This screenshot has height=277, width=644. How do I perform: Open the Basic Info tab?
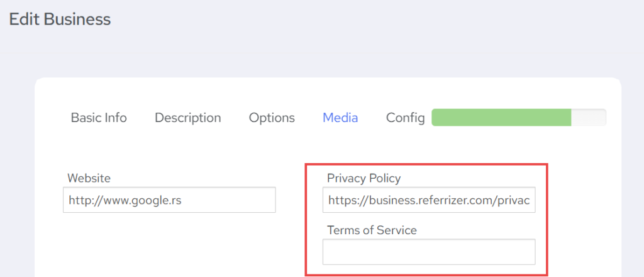tap(99, 118)
